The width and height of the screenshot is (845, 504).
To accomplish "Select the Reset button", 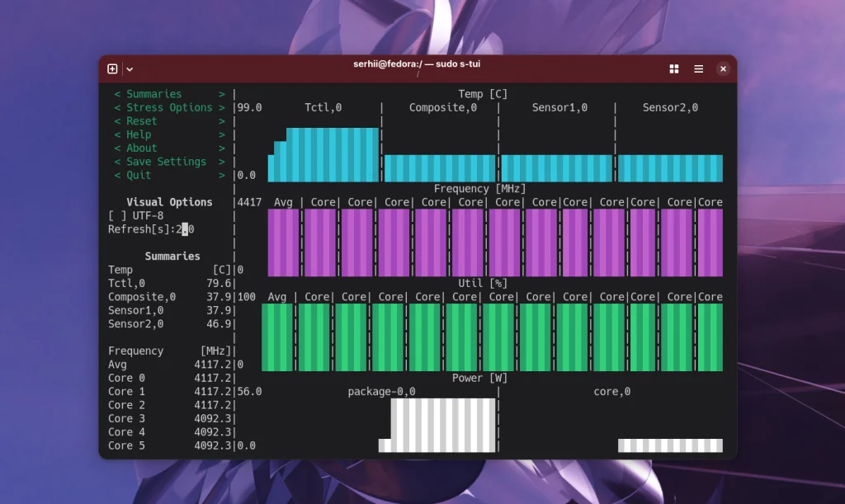I will (x=169, y=120).
